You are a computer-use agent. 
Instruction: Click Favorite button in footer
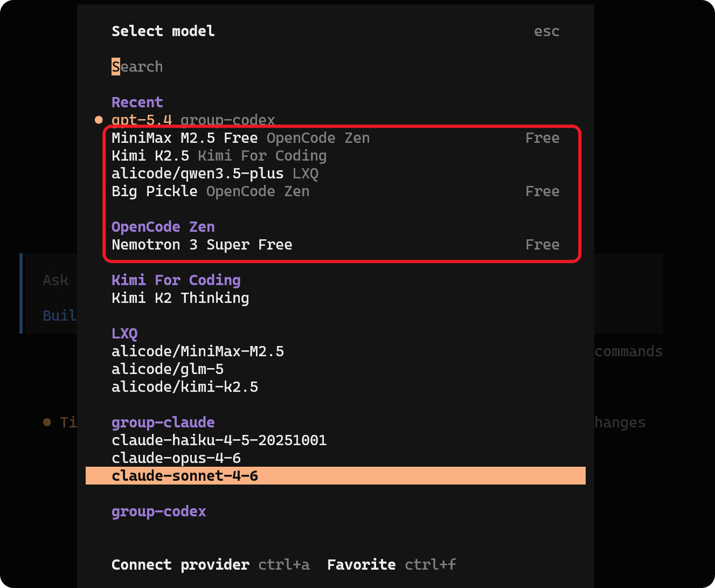click(x=361, y=565)
